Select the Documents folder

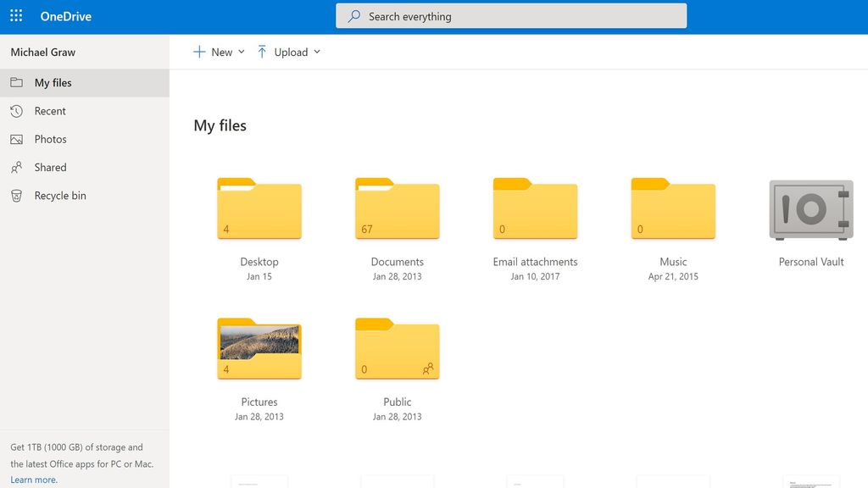point(397,208)
